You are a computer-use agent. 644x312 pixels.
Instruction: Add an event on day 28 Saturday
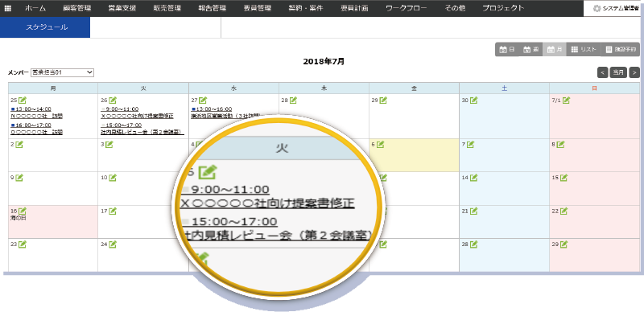point(474,244)
